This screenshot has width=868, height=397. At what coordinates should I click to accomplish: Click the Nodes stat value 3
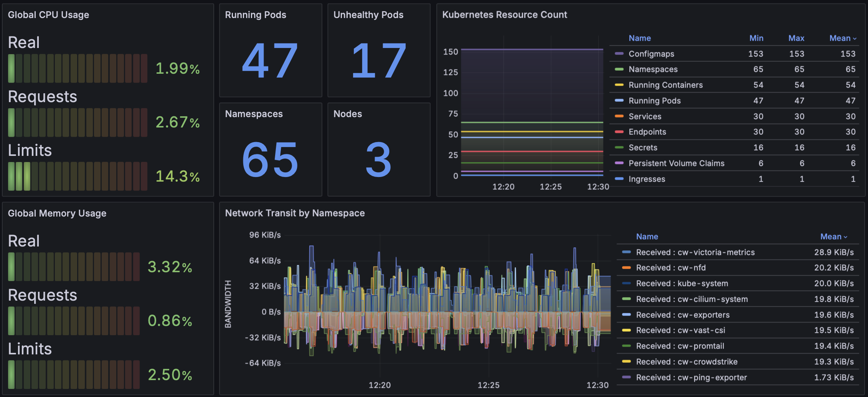click(x=378, y=159)
